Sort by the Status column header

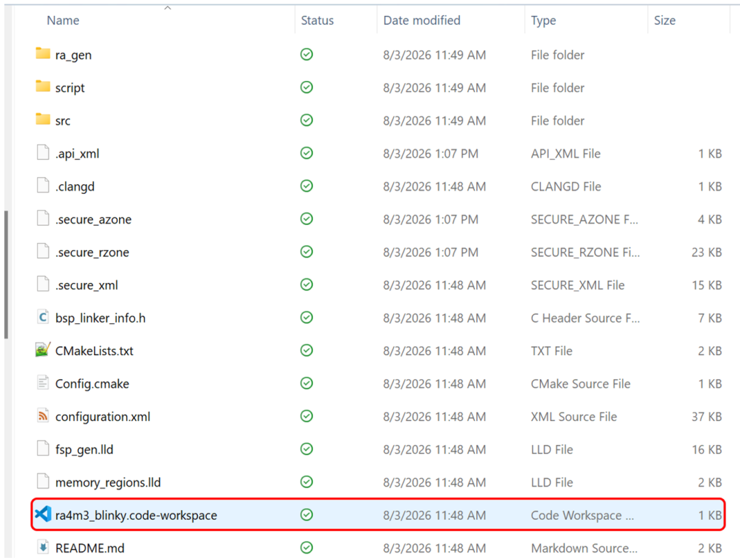click(317, 21)
